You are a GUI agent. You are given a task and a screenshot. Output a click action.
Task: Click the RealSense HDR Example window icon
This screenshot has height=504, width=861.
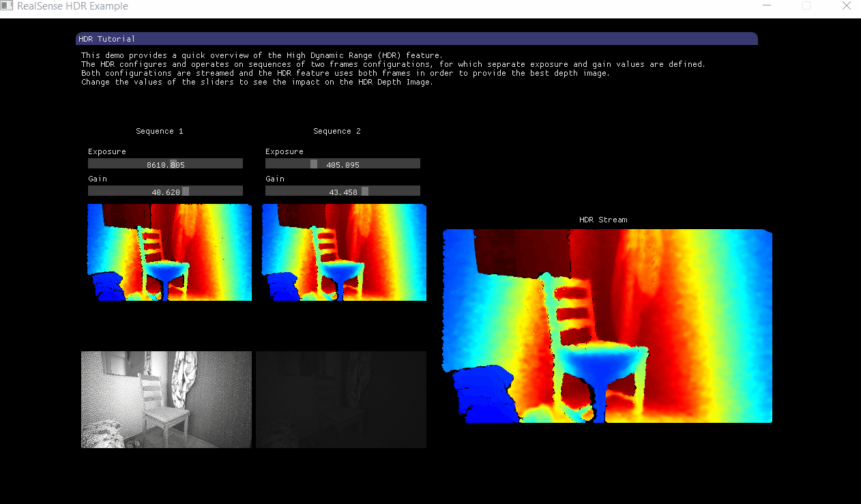(x=8, y=6)
